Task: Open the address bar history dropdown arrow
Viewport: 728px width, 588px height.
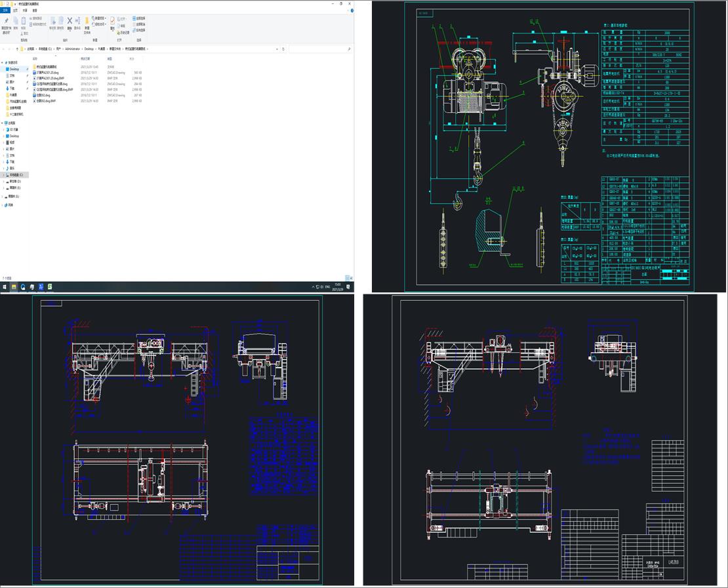Action: (277, 49)
